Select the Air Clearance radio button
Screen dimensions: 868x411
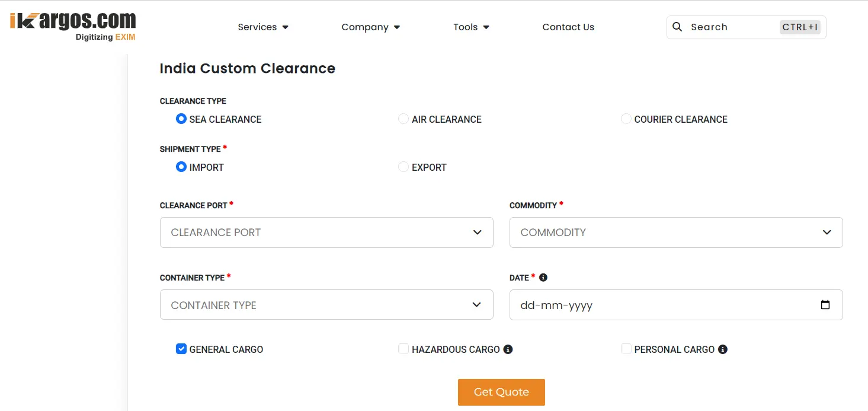pos(403,119)
